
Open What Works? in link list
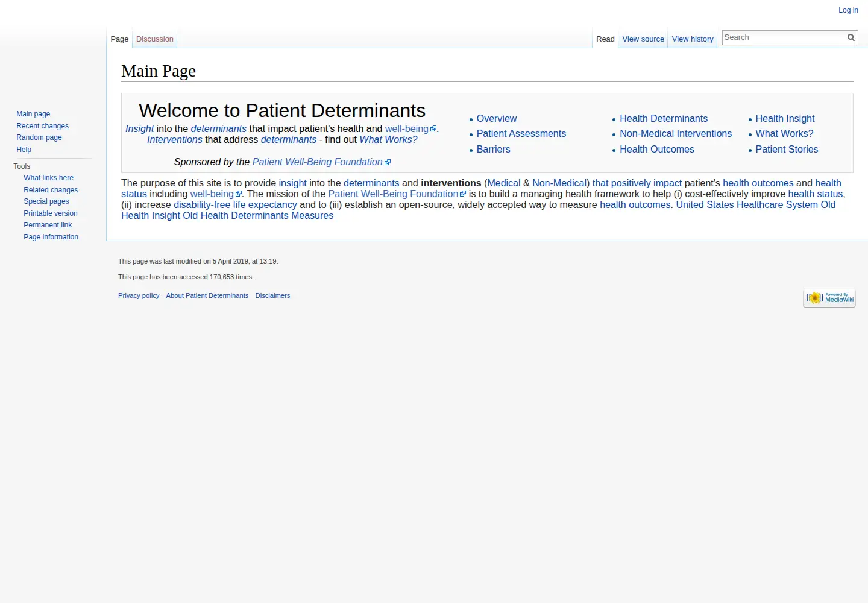[784, 134]
